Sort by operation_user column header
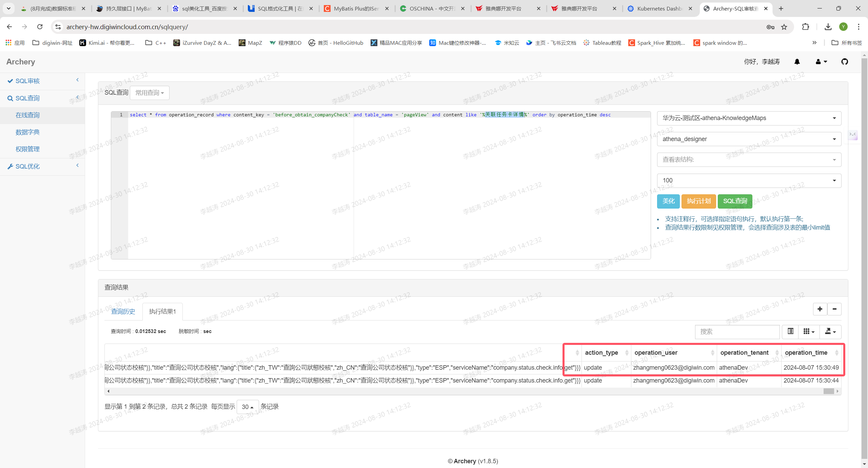 (674, 353)
